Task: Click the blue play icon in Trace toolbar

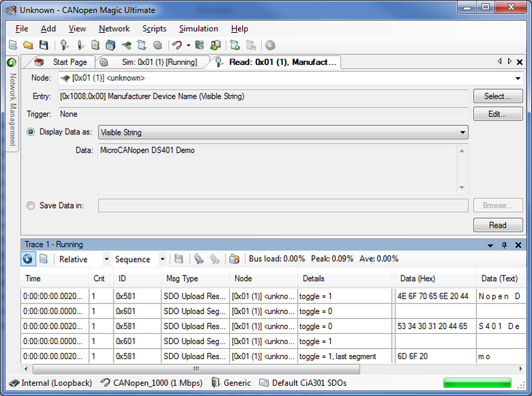Action: (27, 259)
